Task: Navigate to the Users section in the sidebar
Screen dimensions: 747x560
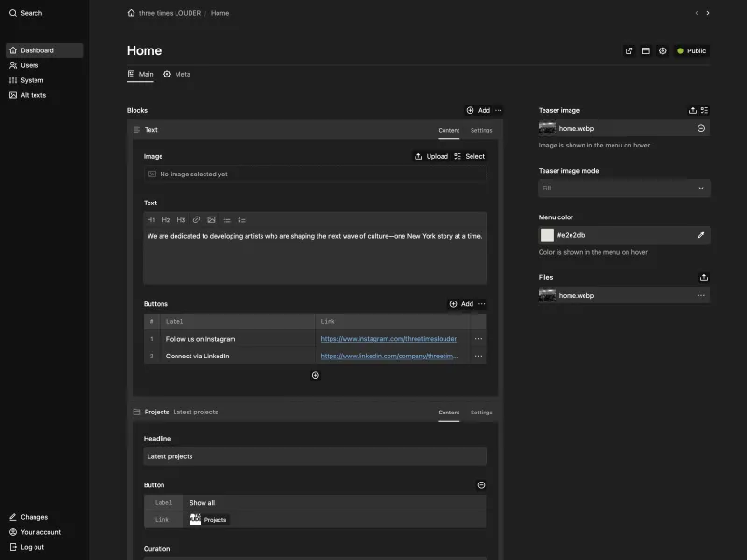Action: pos(28,65)
